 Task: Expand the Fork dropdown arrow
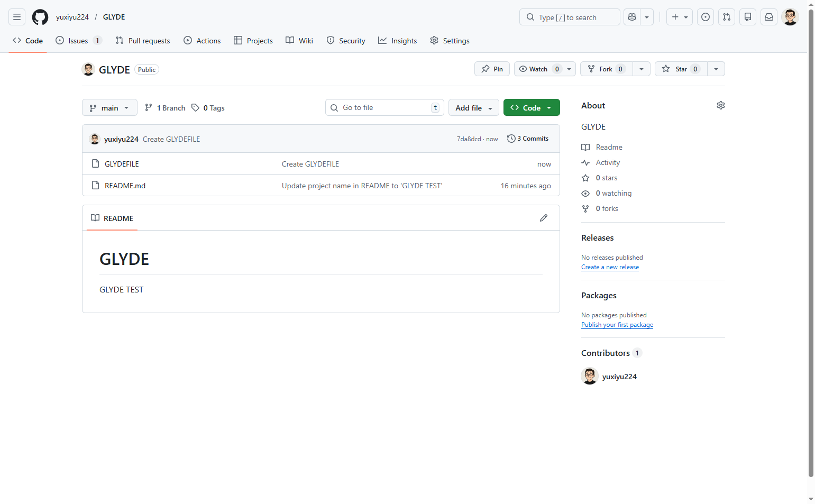(642, 69)
